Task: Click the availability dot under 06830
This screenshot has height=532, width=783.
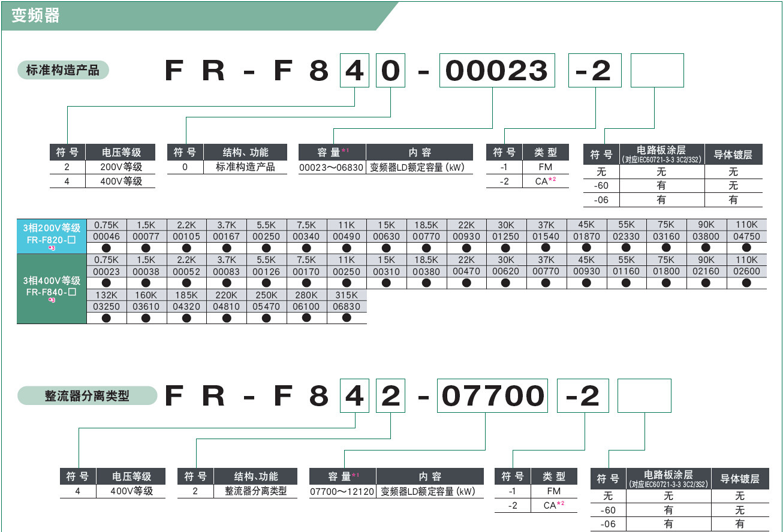Action: (347, 318)
